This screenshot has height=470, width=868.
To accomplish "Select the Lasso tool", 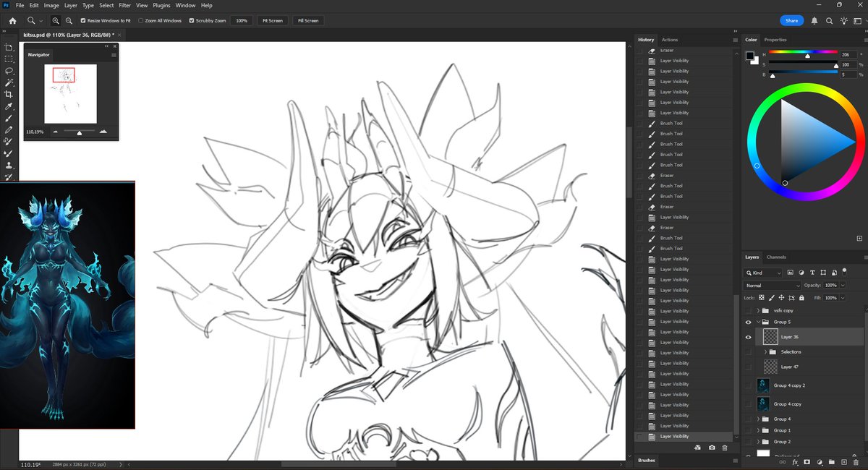I will click(x=9, y=71).
